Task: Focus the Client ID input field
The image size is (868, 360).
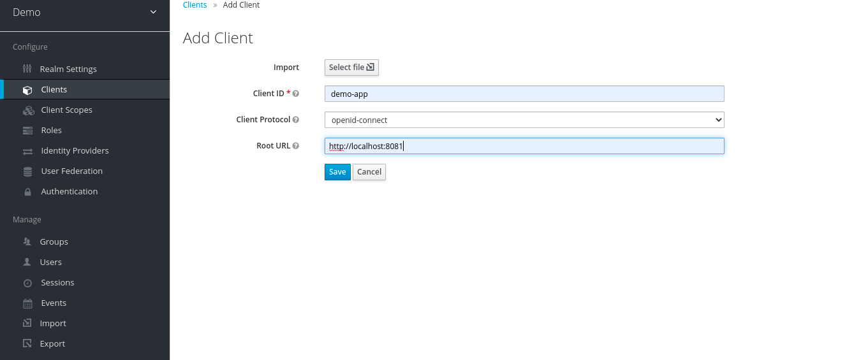Action: (524, 94)
